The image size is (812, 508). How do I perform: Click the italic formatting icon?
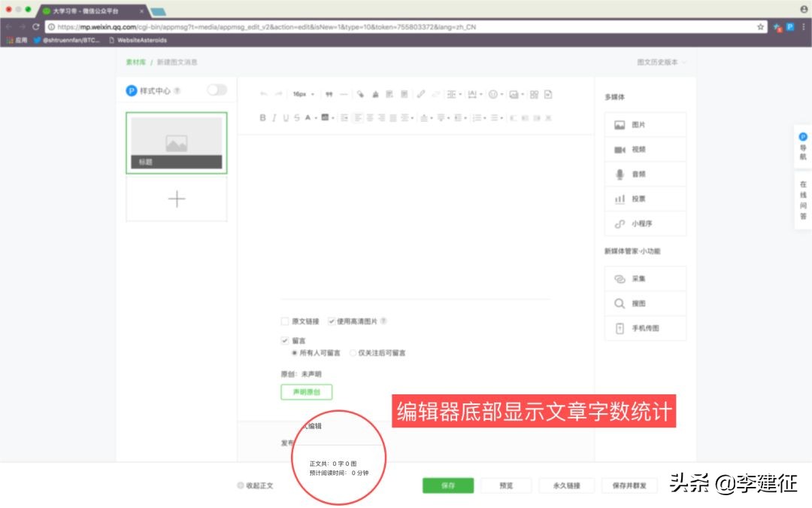click(x=272, y=117)
